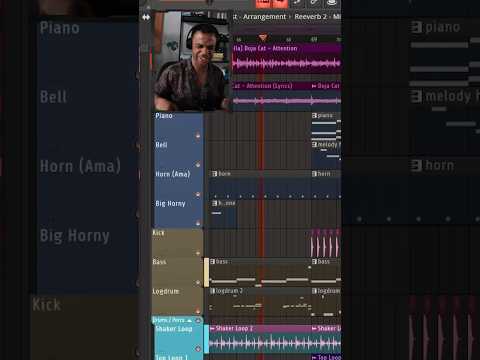Screen dimensions: 480x360
Task: Click the music note icon in the top toolbar
Action: click(x=297, y=3)
